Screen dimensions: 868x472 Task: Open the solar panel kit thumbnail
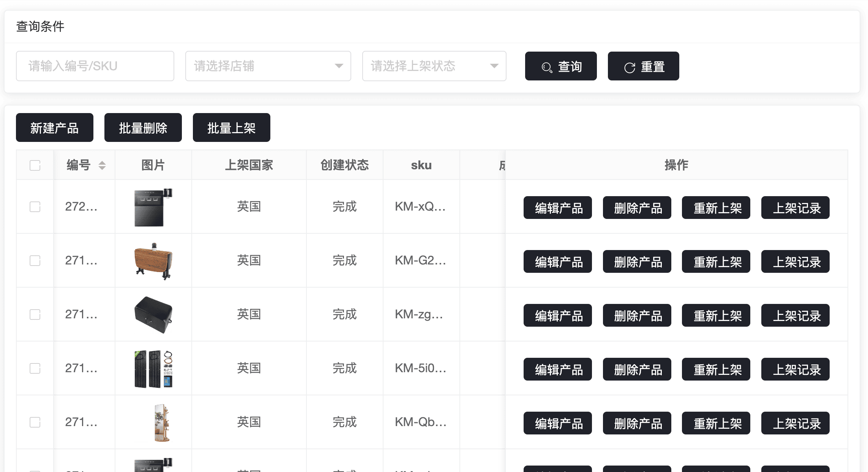click(153, 369)
